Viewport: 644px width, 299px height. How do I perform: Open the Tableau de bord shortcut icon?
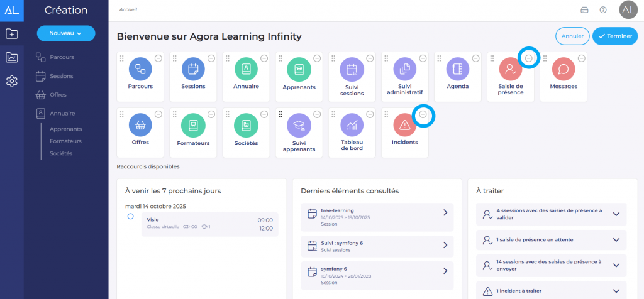pyautogui.click(x=352, y=124)
